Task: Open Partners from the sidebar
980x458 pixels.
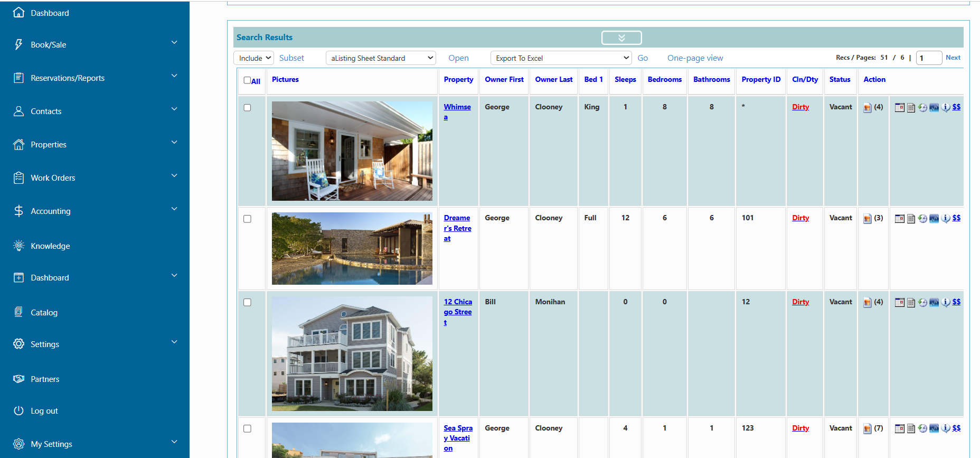Action: coord(45,379)
